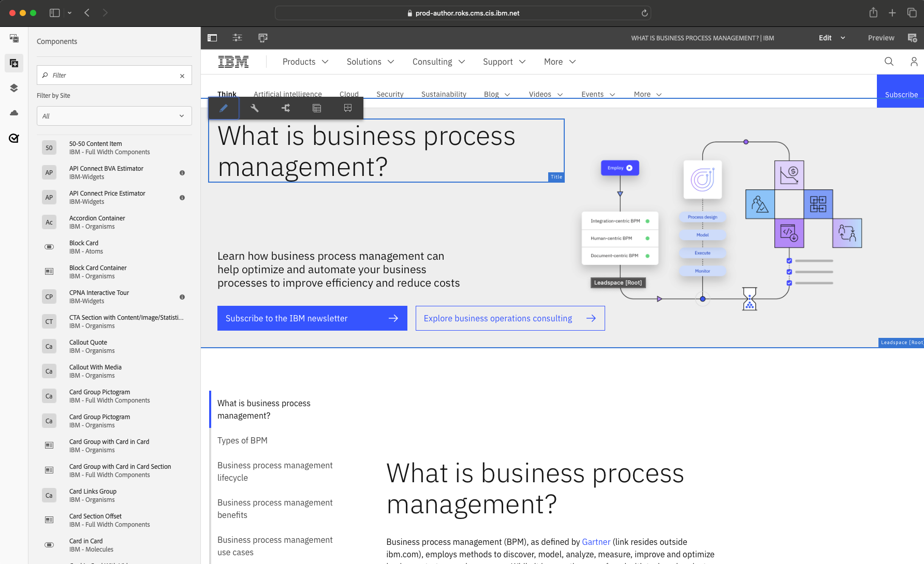The image size is (924, 564).
Task: Open the Assets side panel tab
Action: point(14,38)
